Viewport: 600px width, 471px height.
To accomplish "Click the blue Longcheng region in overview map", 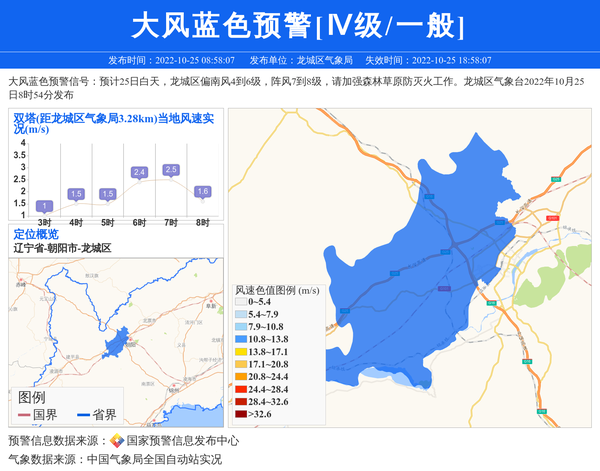I will pyautogui.click(x=118, y=343).
